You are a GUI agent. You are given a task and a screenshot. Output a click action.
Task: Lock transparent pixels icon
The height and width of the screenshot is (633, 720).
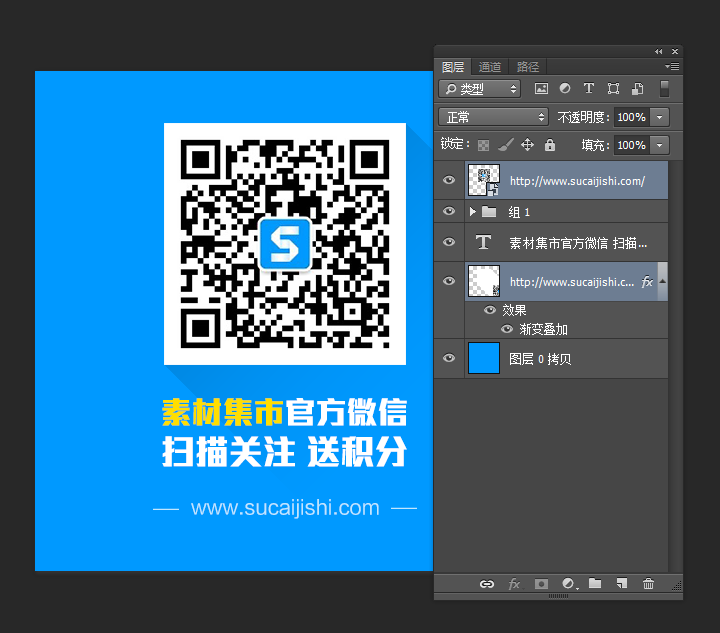[x=483, y=146]
